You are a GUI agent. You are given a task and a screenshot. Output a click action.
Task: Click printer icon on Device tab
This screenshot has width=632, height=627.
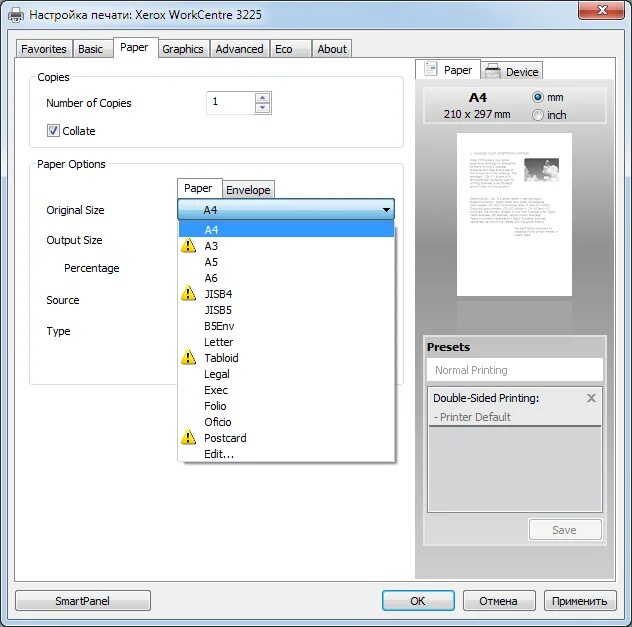(493, 71)
